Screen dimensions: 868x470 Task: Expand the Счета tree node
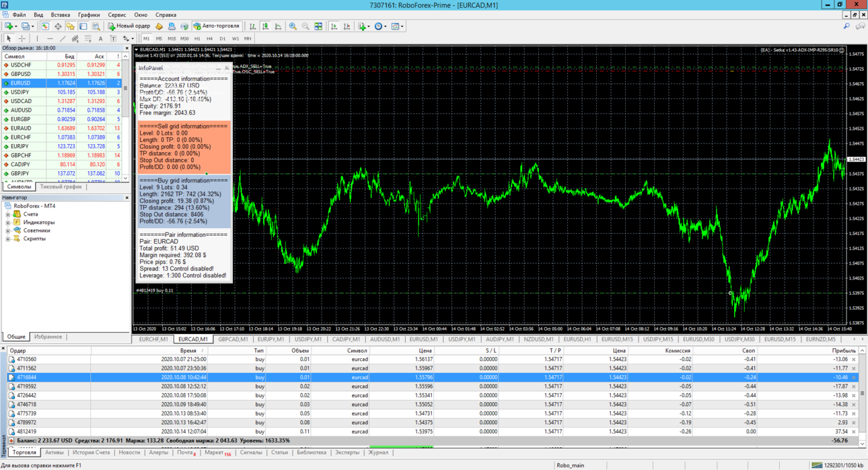(x=8, y=214)
